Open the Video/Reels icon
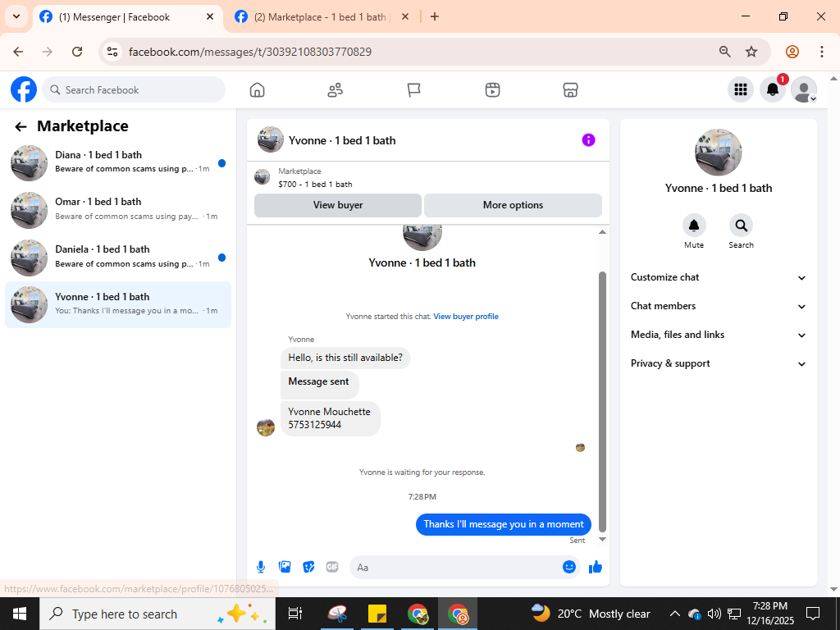This screenshot has height=630, width=840. pos(492,90)
